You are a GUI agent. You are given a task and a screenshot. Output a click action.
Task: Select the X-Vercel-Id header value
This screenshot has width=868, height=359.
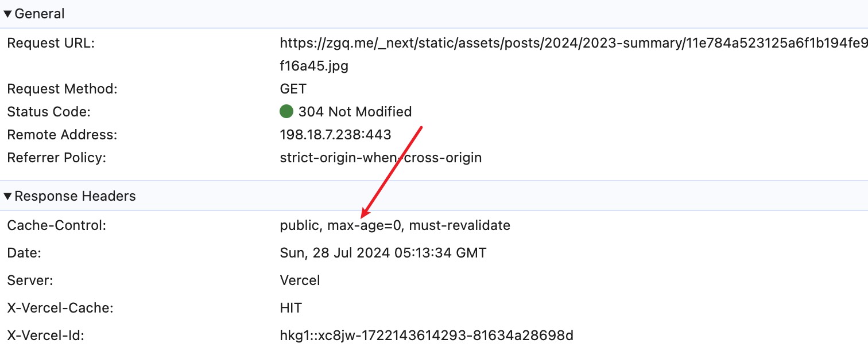point(427,335)
